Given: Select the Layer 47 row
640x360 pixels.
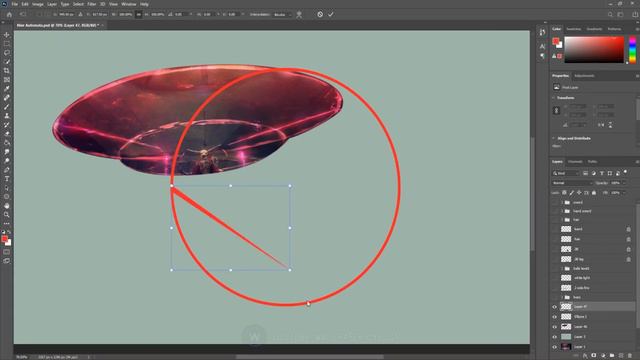Looking at the screenshot, I should click(593, 307).
